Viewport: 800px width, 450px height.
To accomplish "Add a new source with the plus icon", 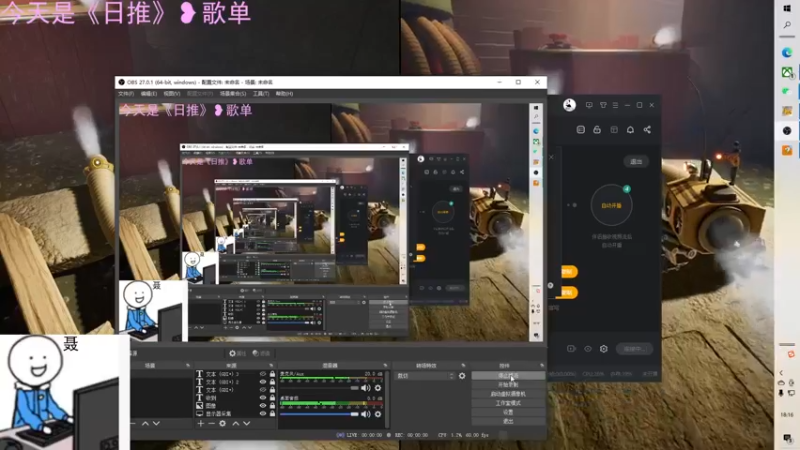I will [x=201, y=423].
